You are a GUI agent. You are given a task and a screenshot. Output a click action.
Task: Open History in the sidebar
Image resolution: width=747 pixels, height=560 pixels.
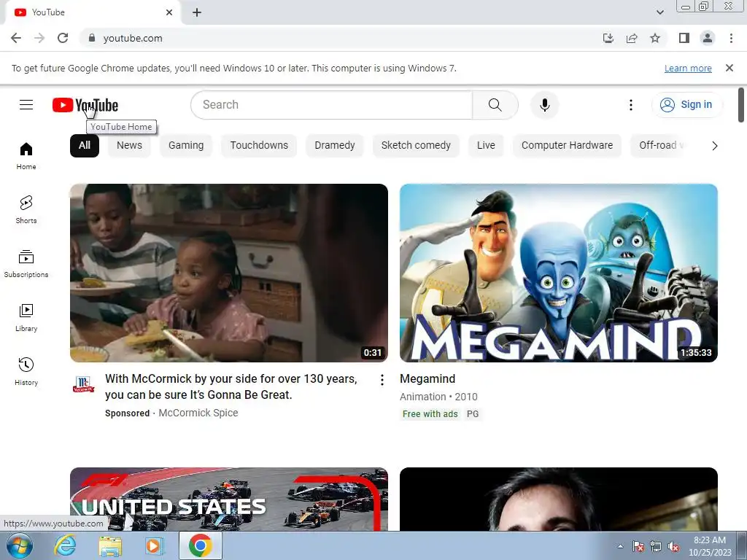26,371
